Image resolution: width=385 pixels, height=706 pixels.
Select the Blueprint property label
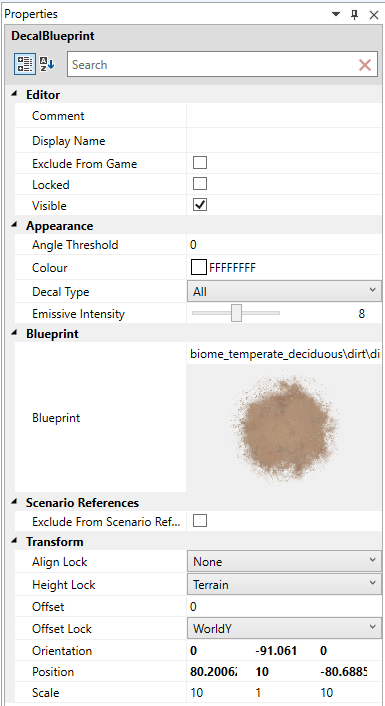(56, 418)
